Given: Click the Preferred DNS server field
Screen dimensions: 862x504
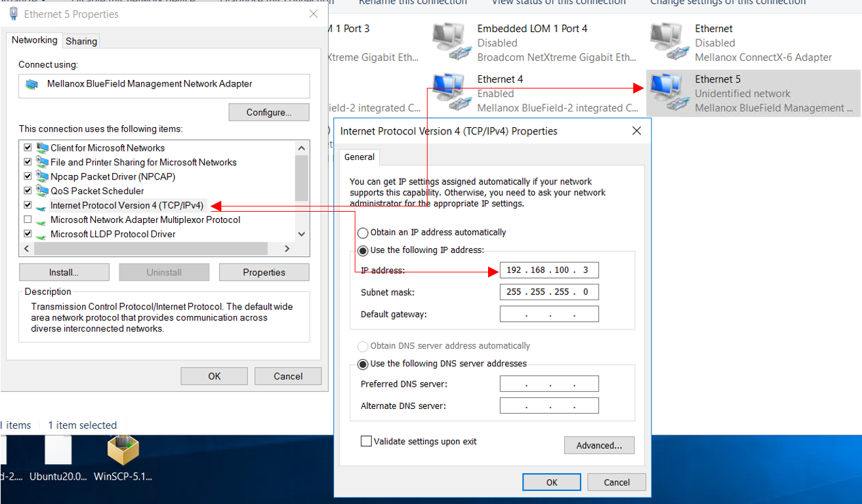Looking at the screenshot, I should coord(549,384).
